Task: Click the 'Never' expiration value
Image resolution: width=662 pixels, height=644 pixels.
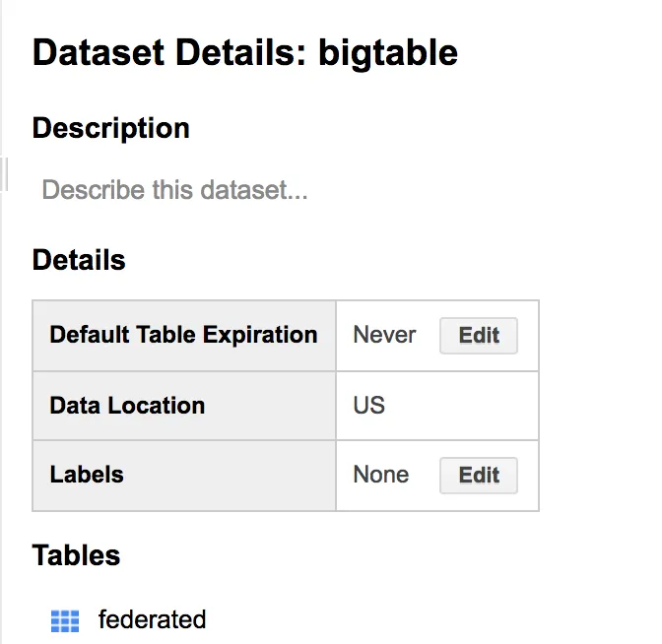Action: pos(384,335)
